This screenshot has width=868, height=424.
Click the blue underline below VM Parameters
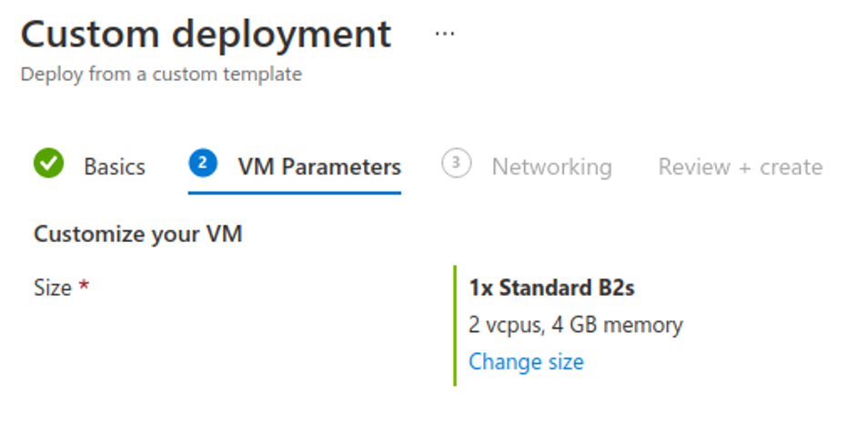[x=295, y=193]
